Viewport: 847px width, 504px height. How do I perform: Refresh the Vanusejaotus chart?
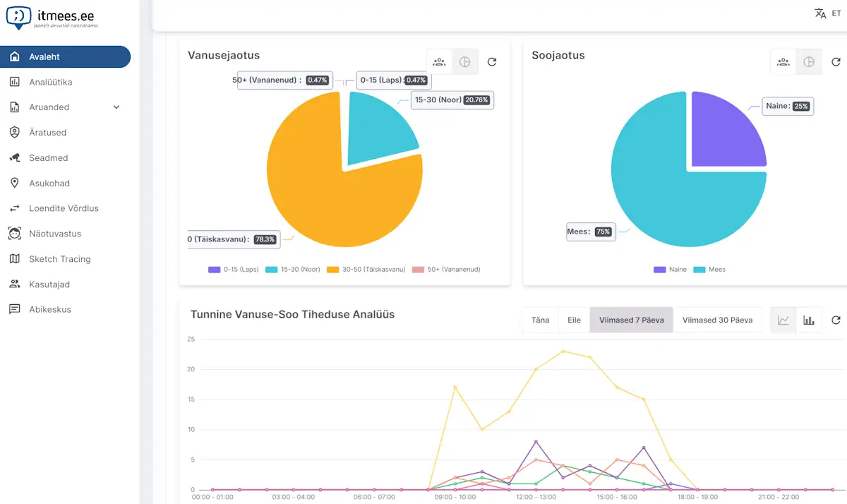click(492, 62)
